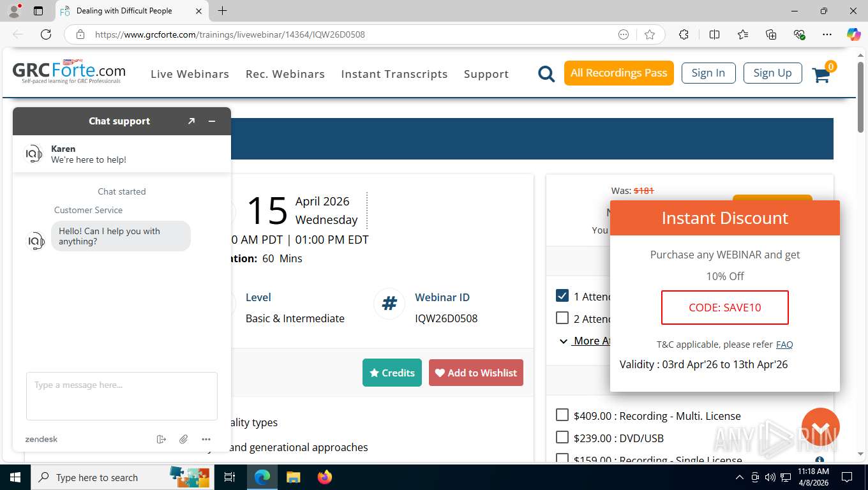868x490 pixels.
Task: Click the orange collapse discount arrow button
Action: pos(820,427)
